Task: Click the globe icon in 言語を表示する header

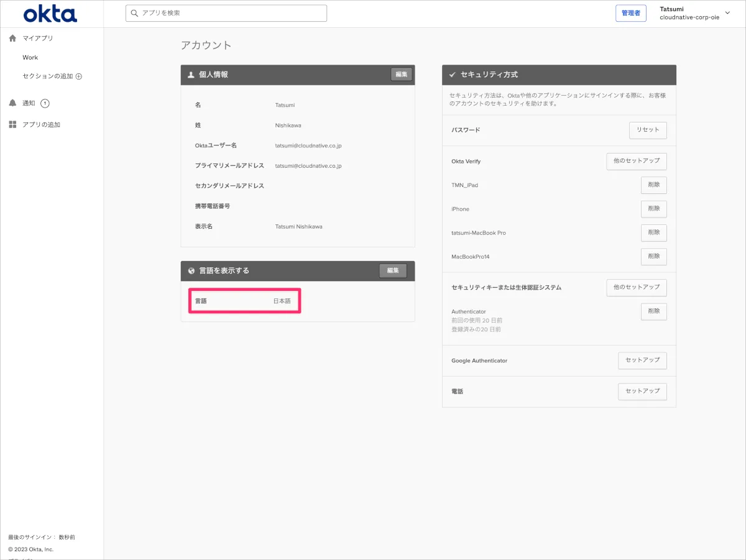Action: pos(191,271)
